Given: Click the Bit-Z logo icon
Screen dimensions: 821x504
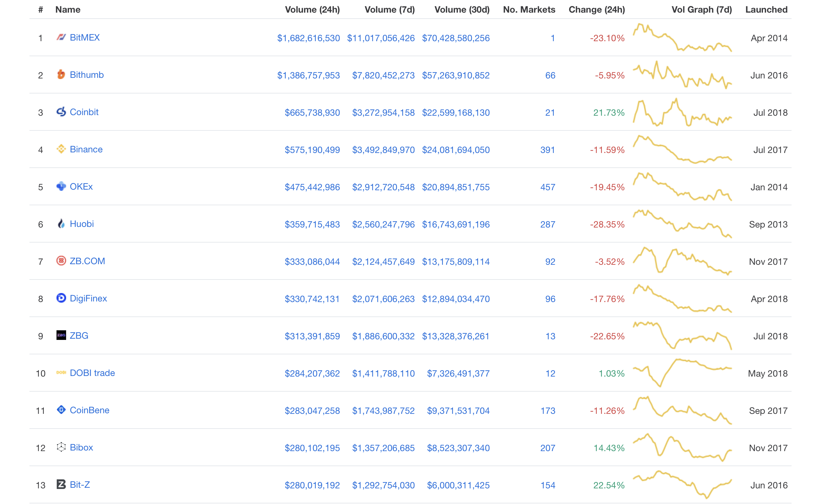Looking at the screenshot, I should pyautogui.click(x=61, y=484).
